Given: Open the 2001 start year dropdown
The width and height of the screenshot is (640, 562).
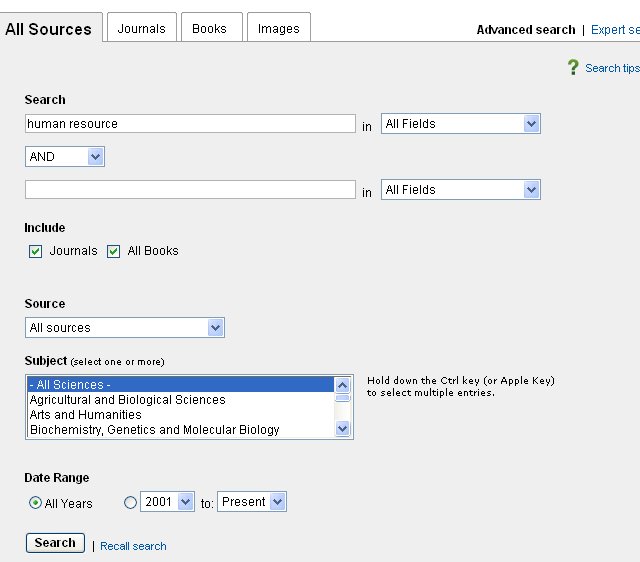Looking at the screenshot, I should point(167,502).
